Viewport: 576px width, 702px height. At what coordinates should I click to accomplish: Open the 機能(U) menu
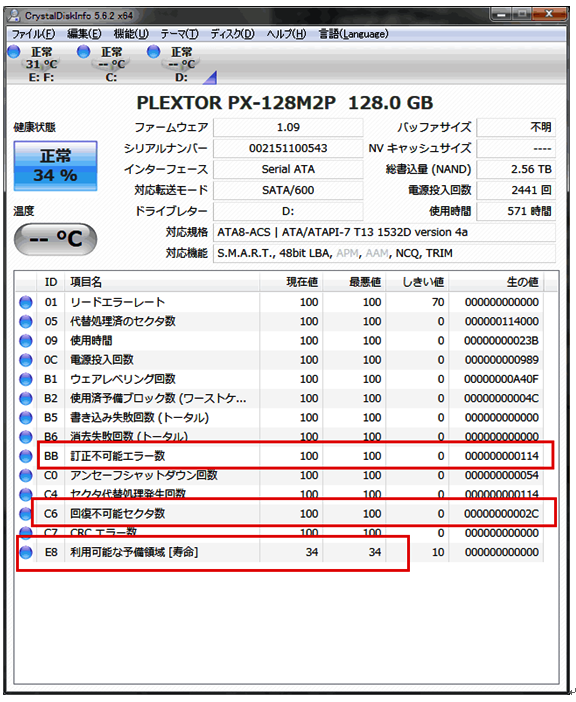(131, 34)
